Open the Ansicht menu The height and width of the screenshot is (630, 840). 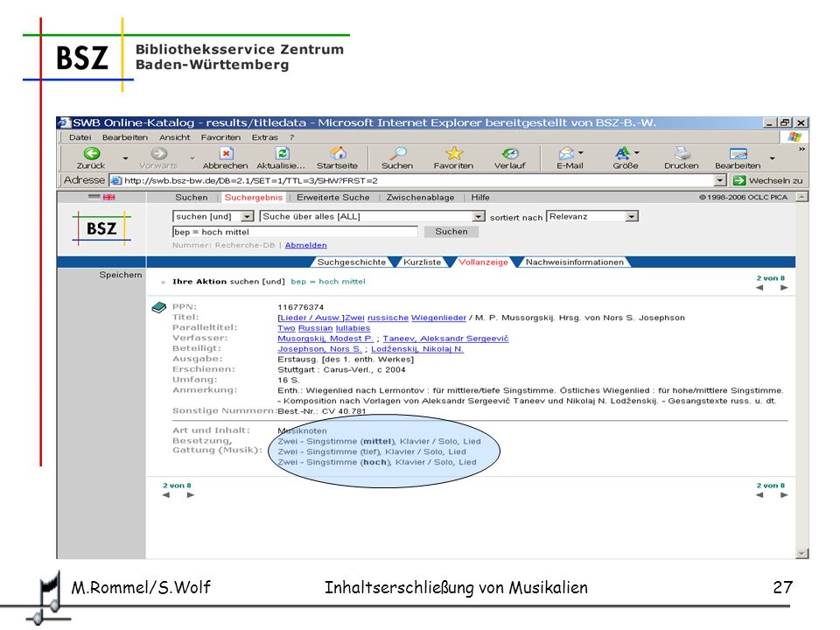click(175, 137)
